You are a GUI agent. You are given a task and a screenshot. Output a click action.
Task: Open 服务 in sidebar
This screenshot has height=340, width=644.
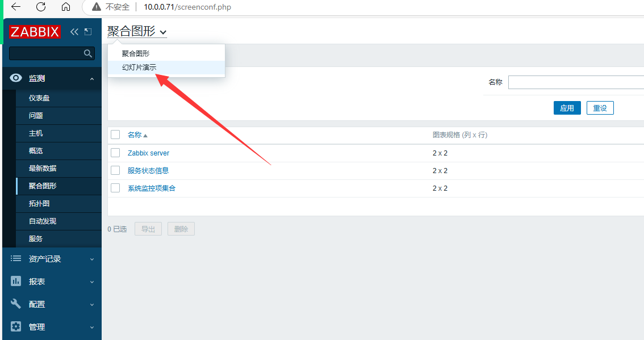58,239
